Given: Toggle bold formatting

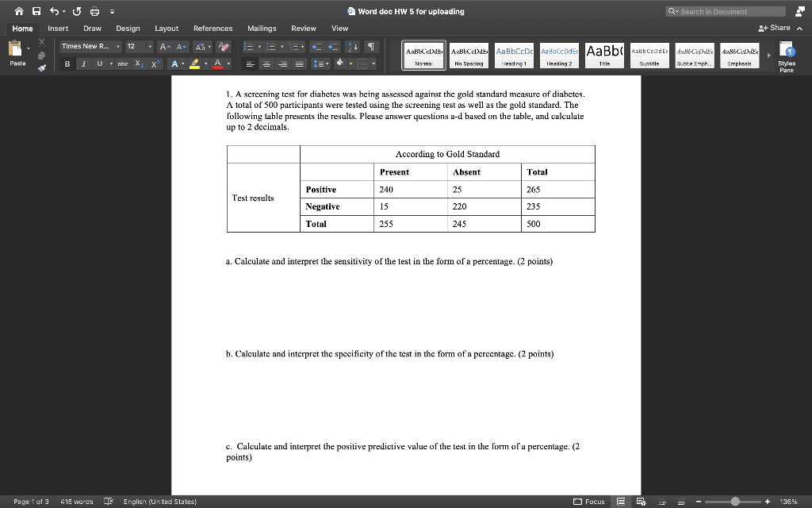Looking at the screenshot, I should [x=67, y=63].
